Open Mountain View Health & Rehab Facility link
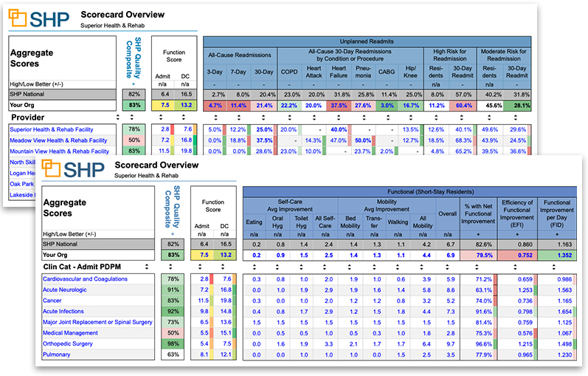 tap(59, 151)
